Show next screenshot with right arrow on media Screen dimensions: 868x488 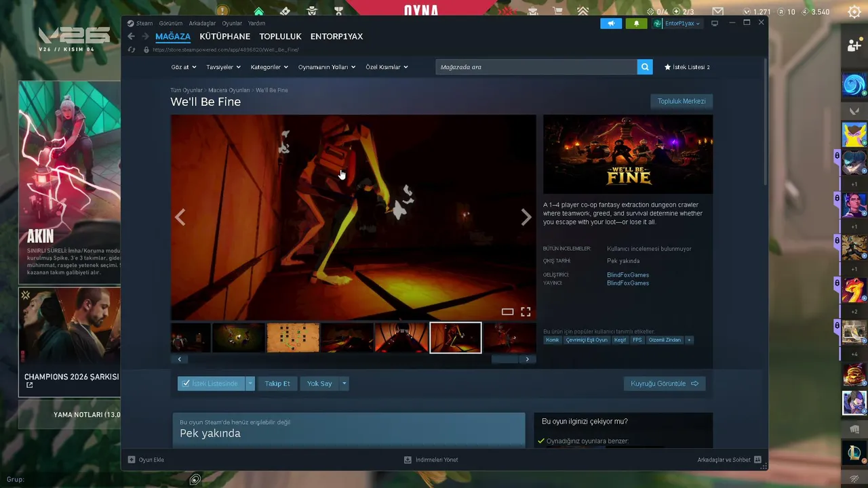pyautogui.click(x=526, y=217)
